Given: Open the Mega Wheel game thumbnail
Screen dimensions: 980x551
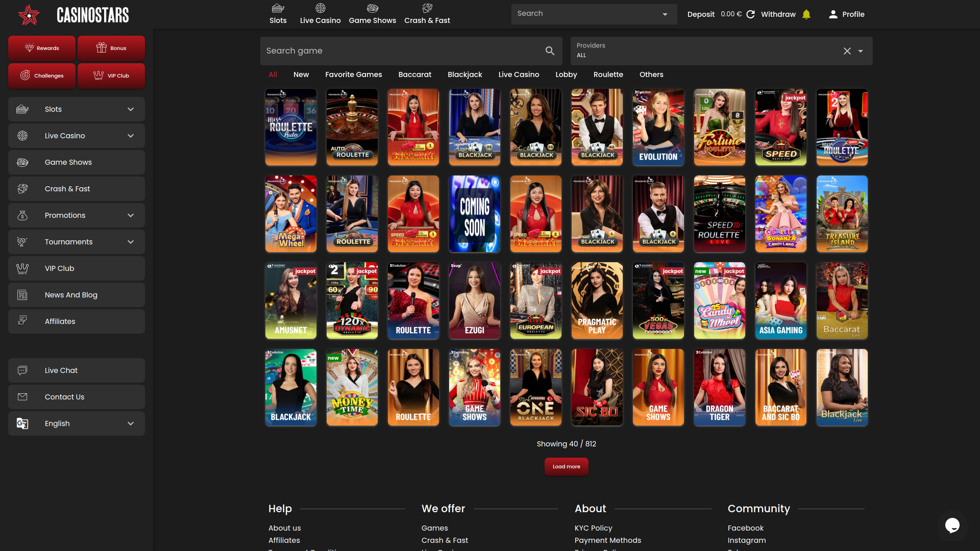Looking at the screenshot, I should coord(290,214).
